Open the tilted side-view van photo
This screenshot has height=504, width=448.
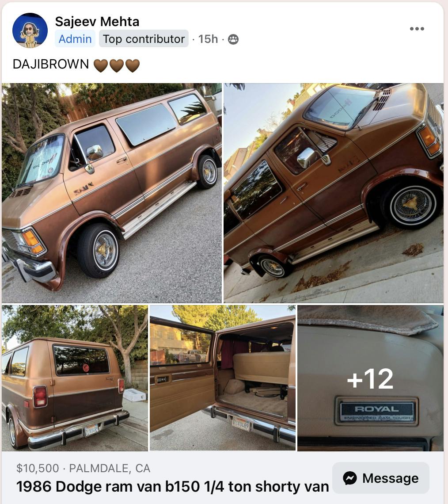point(334,193)
